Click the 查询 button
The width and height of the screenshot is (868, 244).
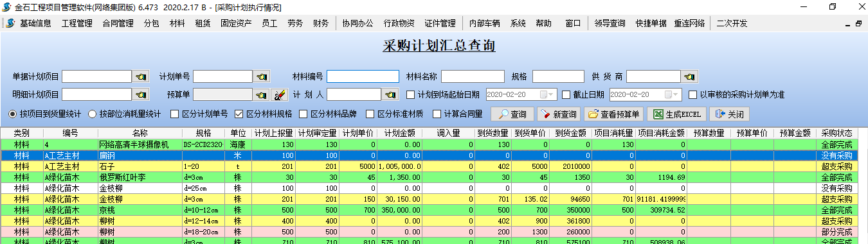pyautogui.click(x=512, y=114)
